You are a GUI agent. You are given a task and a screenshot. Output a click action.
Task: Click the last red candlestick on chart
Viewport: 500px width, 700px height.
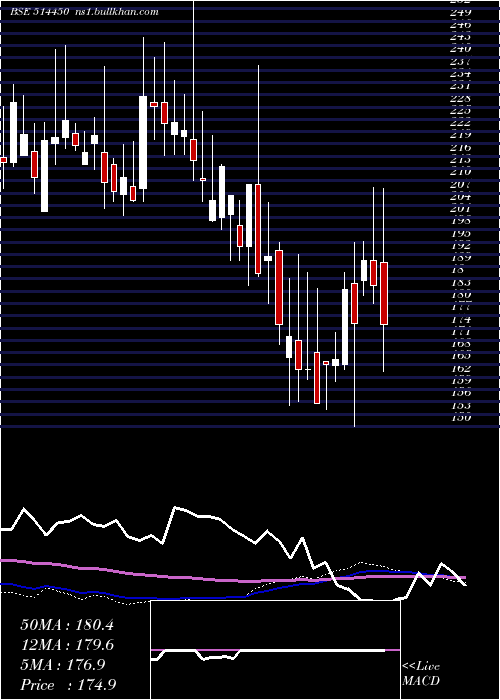coord(384,293)
